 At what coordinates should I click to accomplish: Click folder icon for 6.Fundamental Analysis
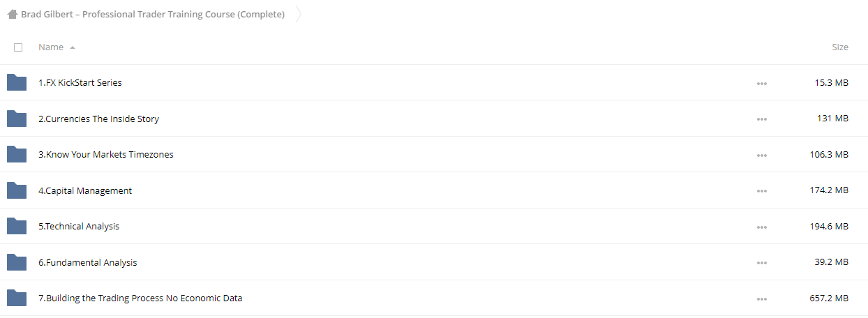(17, 262)
